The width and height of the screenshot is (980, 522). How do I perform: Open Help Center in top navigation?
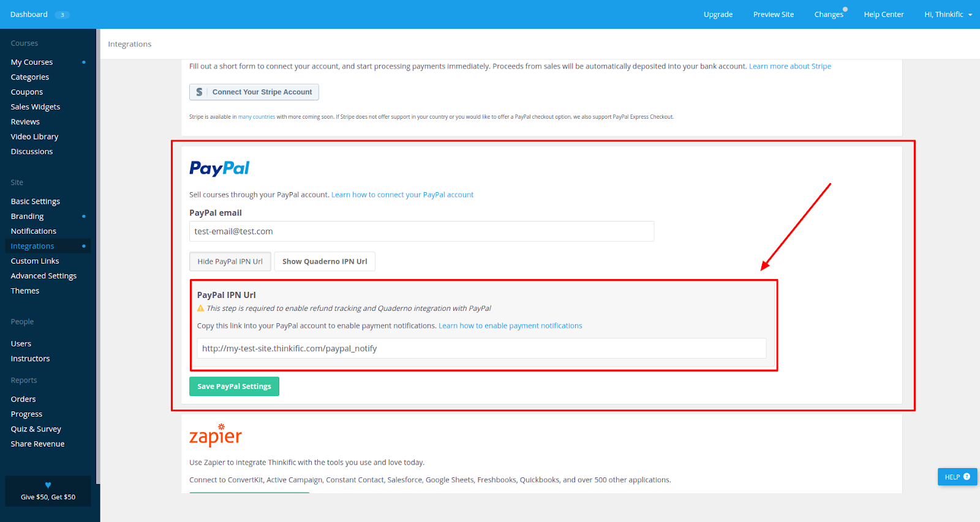pyautogui.click(x=883, y=14)
